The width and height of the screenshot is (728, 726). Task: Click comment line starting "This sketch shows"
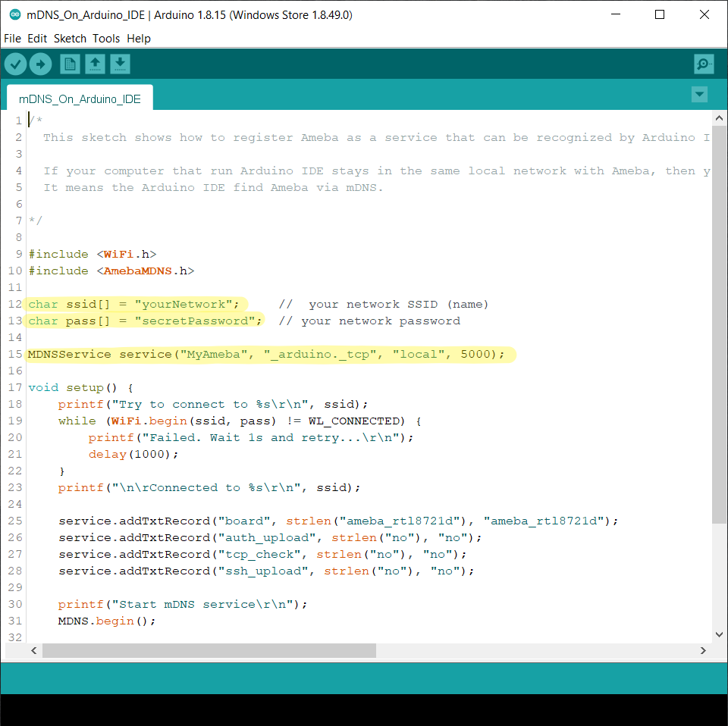376,138
